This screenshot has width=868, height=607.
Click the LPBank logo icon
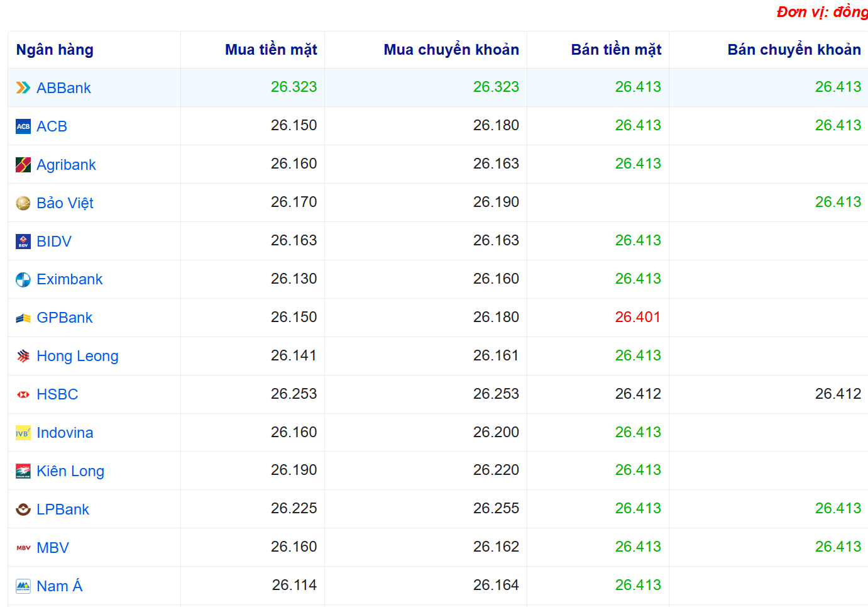tap(23, 510)
